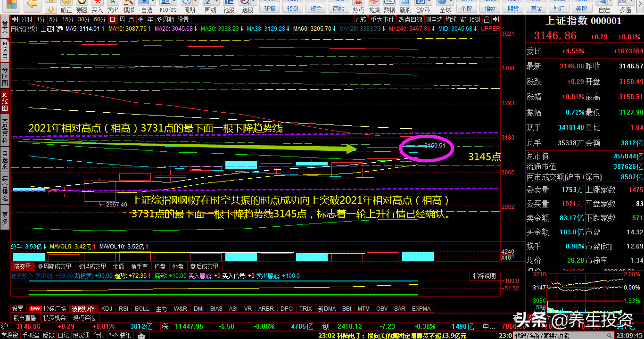The image size is (644, 339).
Task: Switch to the 15分 period tab
Action: 68,19
